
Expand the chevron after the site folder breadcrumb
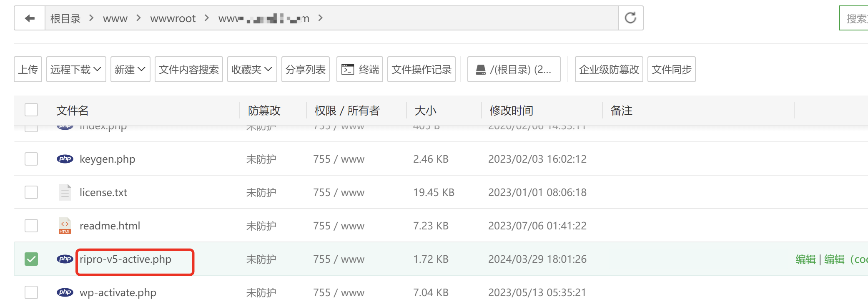tap(320, 18)
